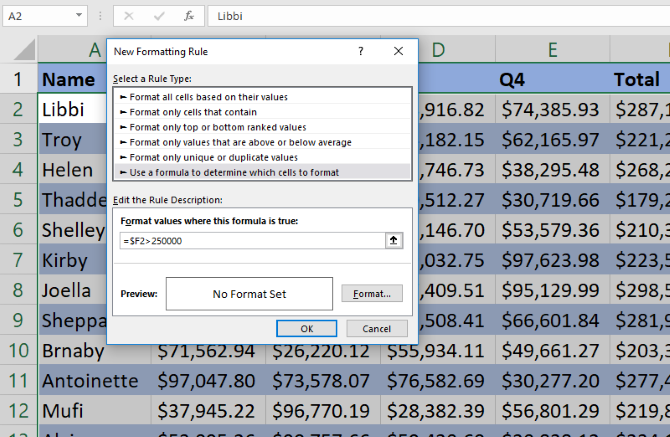Select 'Format only top or bottom ranked values'
The image size is (670, 437).
(262, 127)
